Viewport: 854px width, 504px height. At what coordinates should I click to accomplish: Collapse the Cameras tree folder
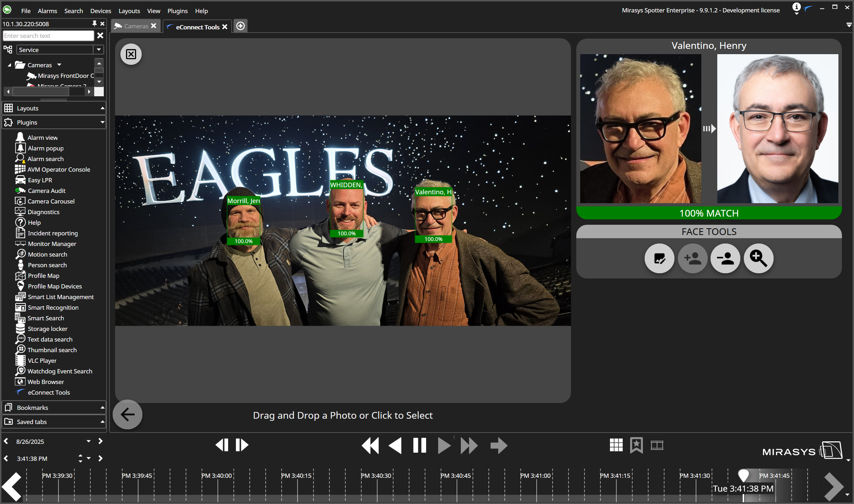[x=10, y=65]
